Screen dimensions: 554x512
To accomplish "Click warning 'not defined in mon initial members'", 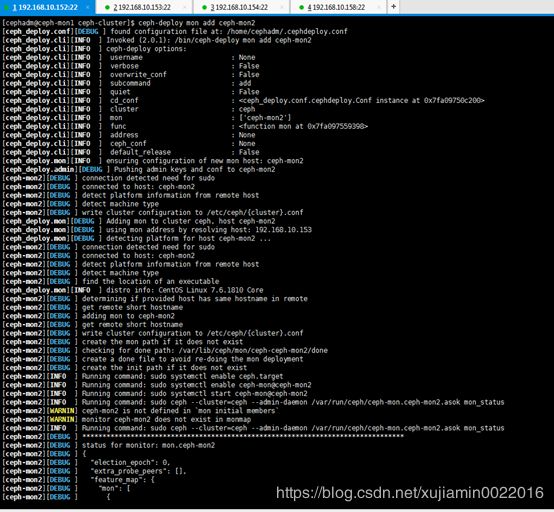I will pyautogui.click(x=141, y=411).
